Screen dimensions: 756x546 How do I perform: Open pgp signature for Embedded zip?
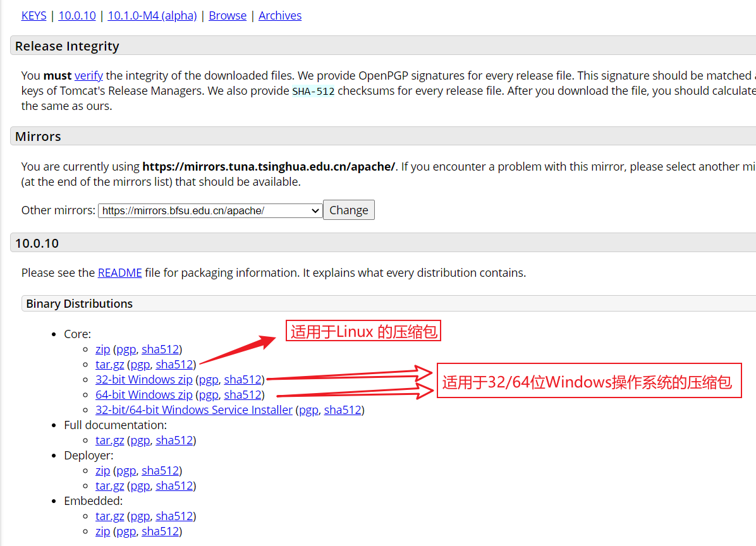(126, 531)
